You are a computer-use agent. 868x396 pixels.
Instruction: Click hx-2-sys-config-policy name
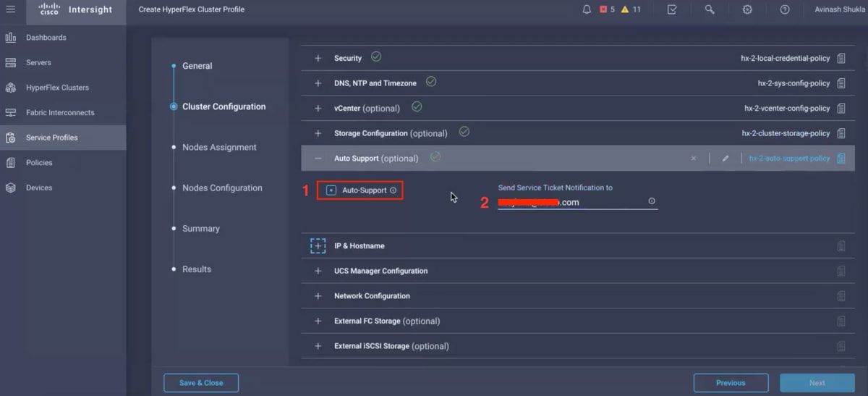793,83
